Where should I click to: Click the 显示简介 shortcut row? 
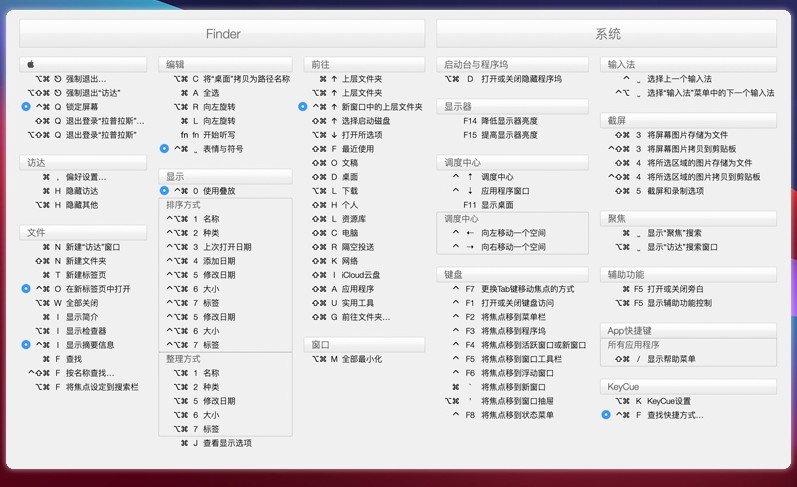[70, 317]
